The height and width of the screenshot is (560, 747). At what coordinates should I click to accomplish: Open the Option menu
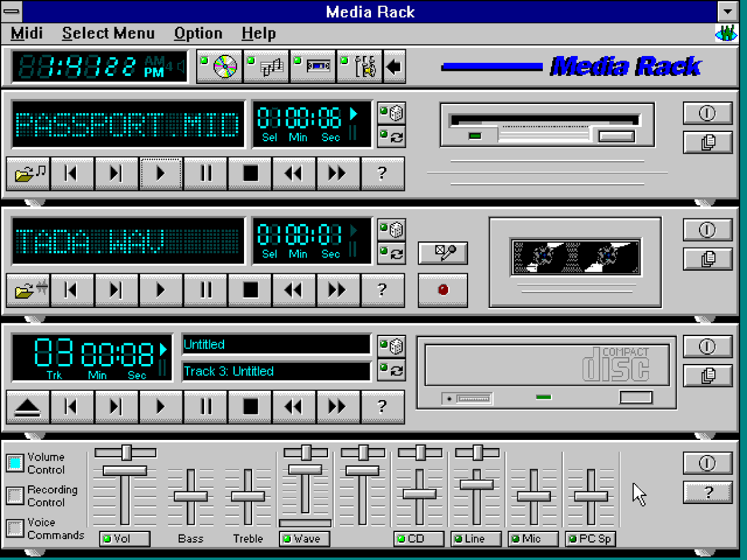coord(198,33)
